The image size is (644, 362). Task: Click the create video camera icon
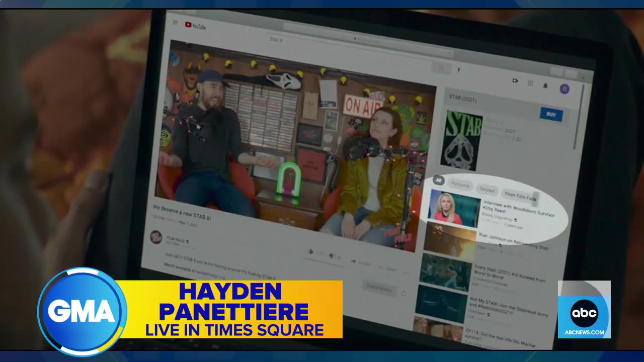[x=515, y=80]
